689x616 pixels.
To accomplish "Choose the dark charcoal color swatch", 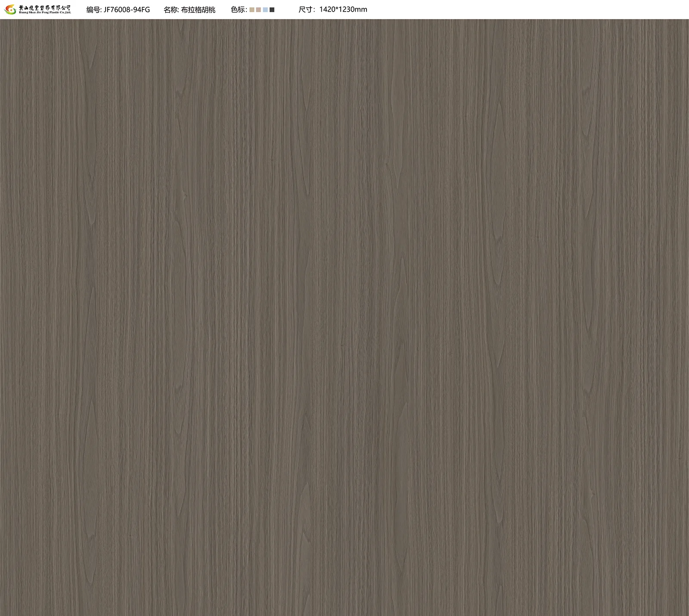I will pyautogui.click(x=272, y=10).
